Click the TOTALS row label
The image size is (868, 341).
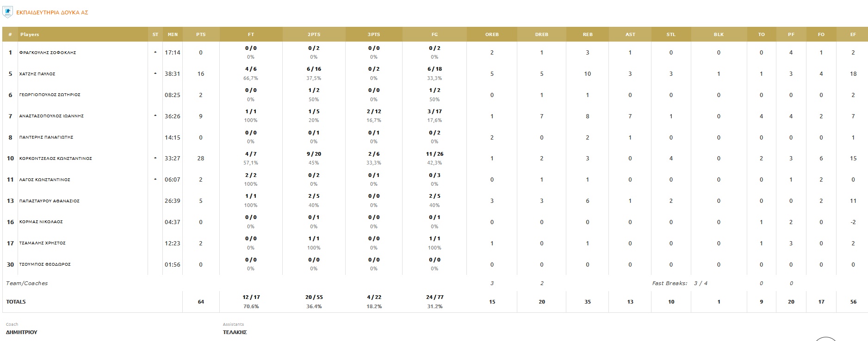coord(16,302)
